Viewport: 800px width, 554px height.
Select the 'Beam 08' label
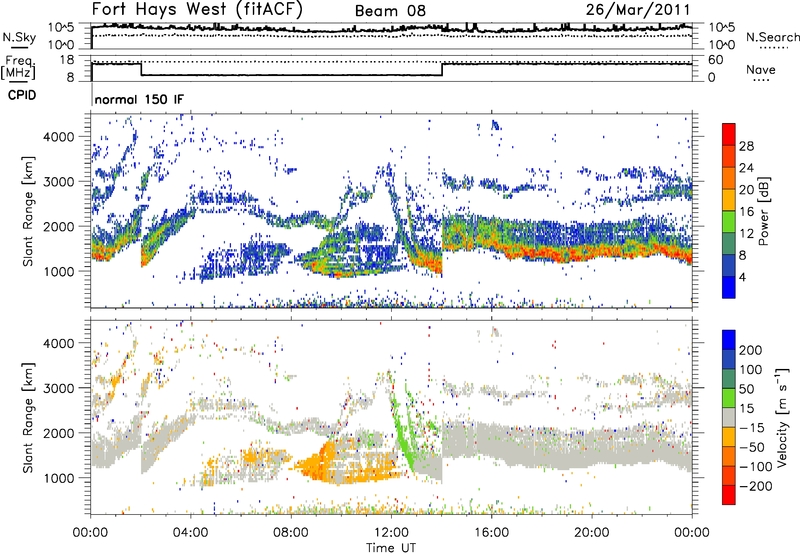[x=390, y=11]
